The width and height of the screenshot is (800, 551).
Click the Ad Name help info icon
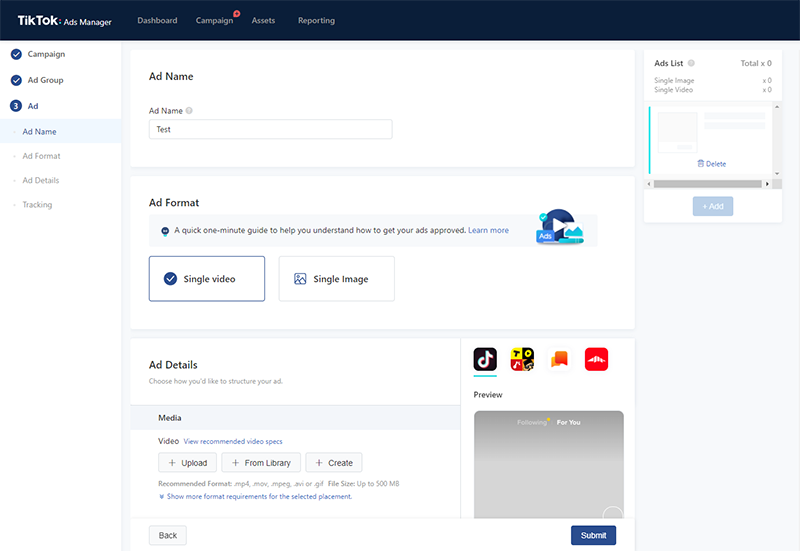coord(189,111)
